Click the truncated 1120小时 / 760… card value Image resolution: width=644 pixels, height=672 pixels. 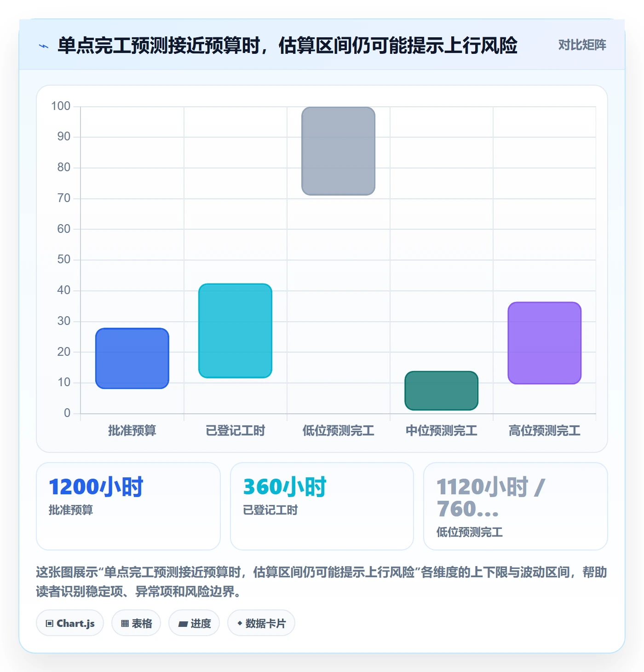[x=491, y=498]
